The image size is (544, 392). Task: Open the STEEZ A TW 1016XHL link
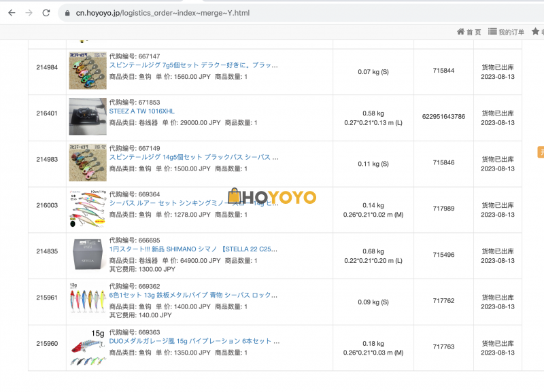[x=142, y=111]
